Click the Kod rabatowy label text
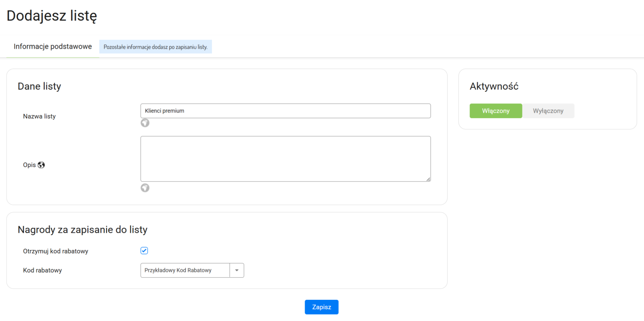644x321 pixels. [42, 270]
